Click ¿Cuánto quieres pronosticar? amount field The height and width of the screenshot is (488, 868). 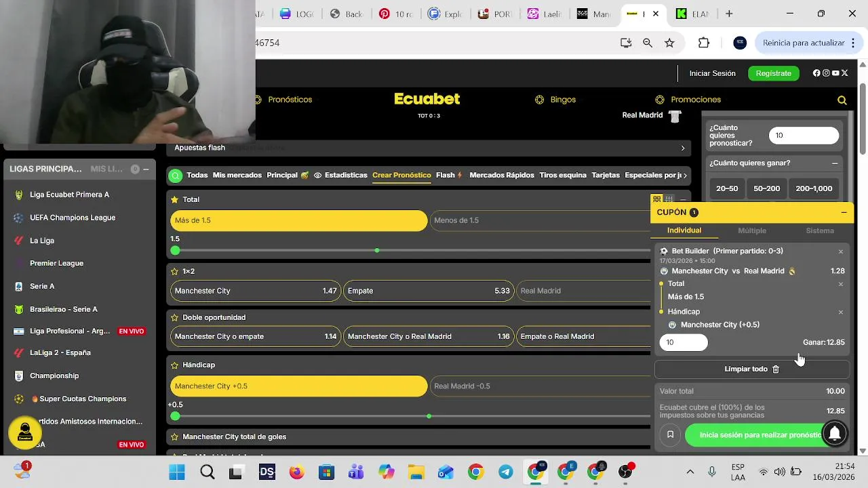pos(804,136)
